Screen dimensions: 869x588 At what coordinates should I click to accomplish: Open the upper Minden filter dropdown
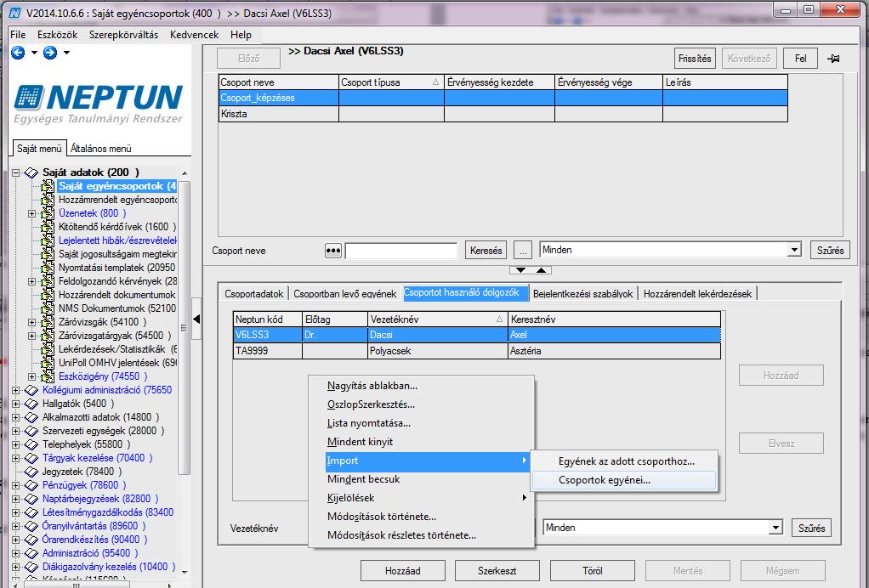793,250
